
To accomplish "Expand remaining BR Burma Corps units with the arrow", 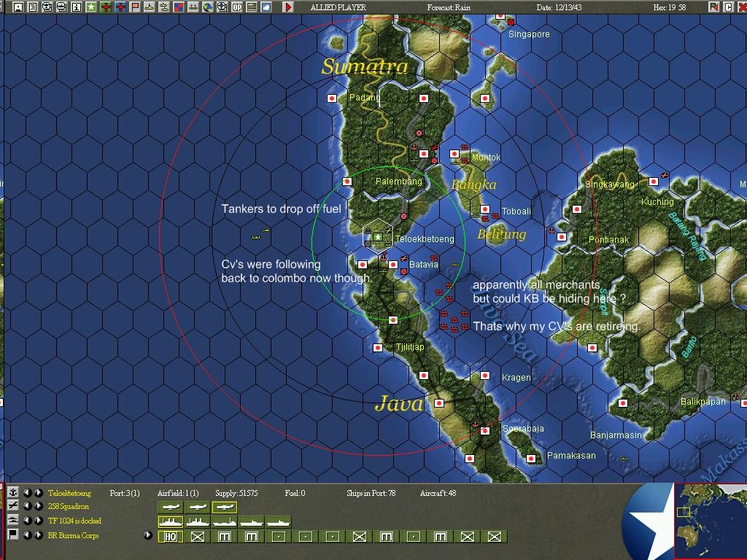I will [x=148, y=535].
